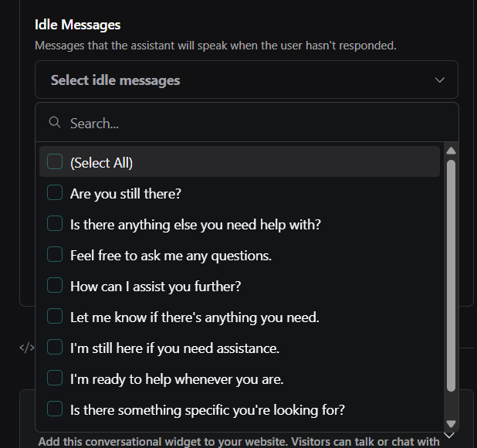Screen dimensions: 477x448
Task: Choose the "How can I assist you further?" option text
Action: pos(155,286)
